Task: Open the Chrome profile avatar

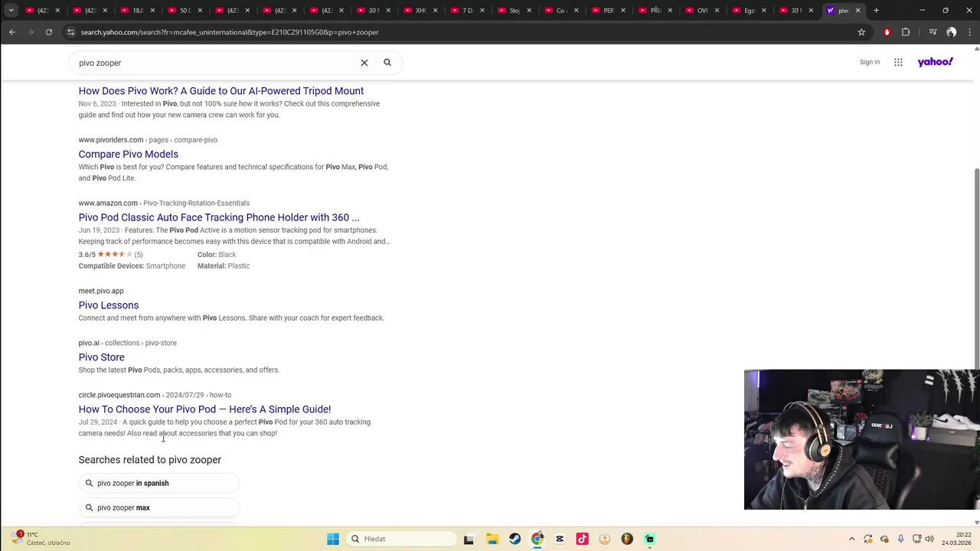Action: click(951, 32)
